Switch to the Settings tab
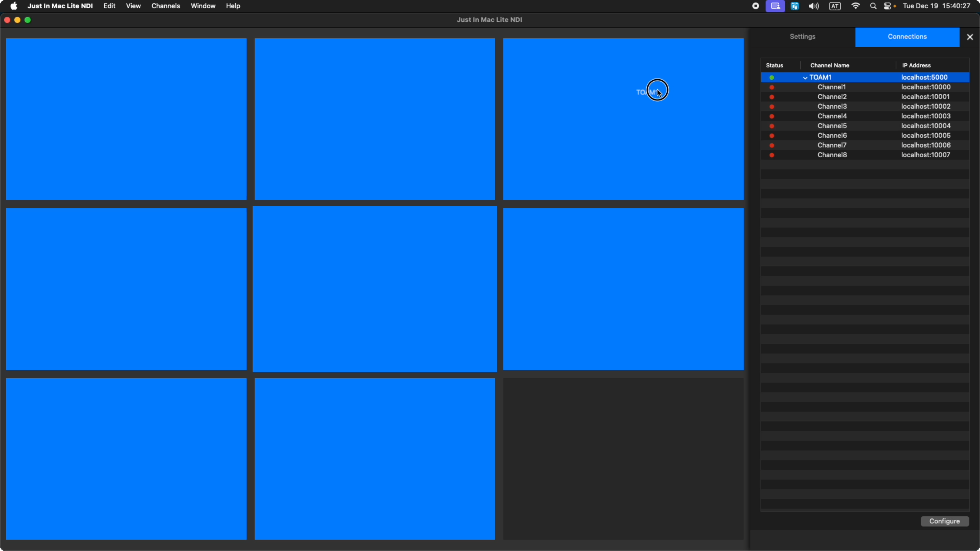 coord(802,37)
